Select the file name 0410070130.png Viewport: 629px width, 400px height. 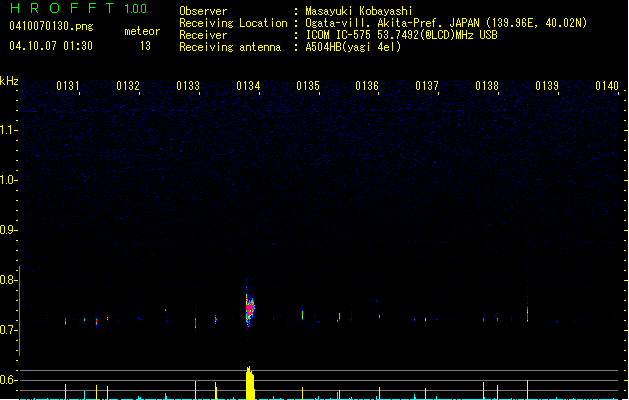click(x=51, y=26)
